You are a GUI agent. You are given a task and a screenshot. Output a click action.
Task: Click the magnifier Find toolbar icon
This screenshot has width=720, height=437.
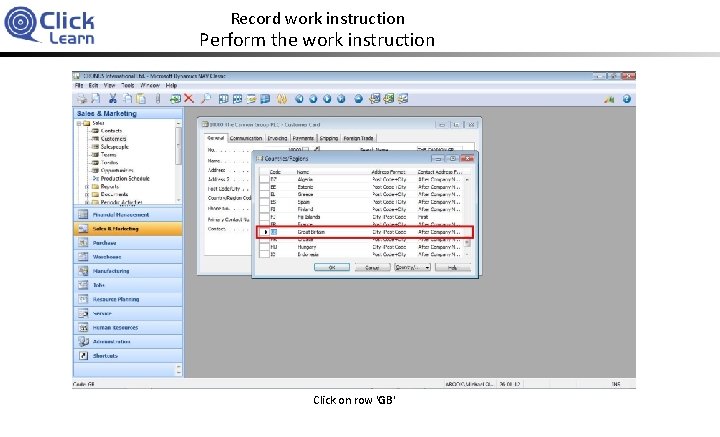click(x=206, y=99)
